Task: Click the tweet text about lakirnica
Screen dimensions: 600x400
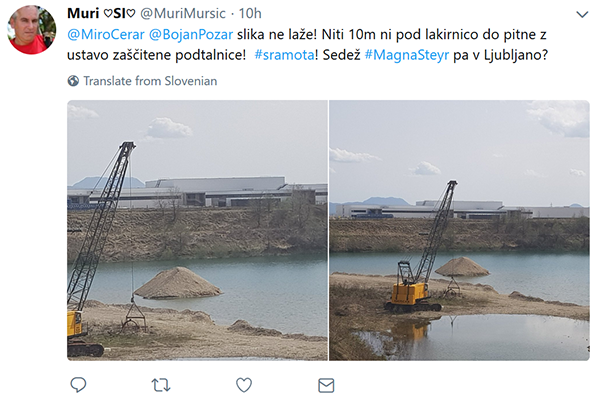Action: tap(307, 44)
